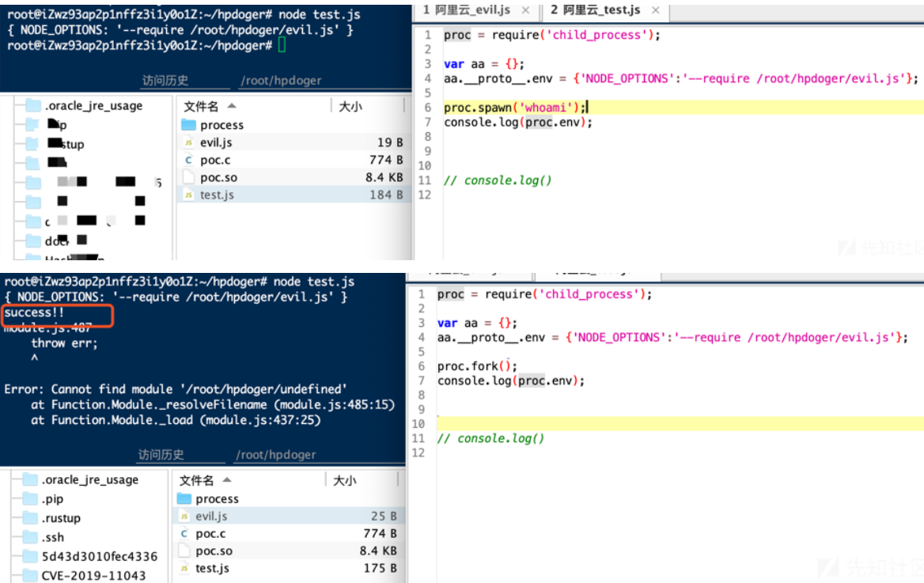Click the .ssh folder icon
The width and height of the screenshot is (924, 583).
tap(30, 537)
